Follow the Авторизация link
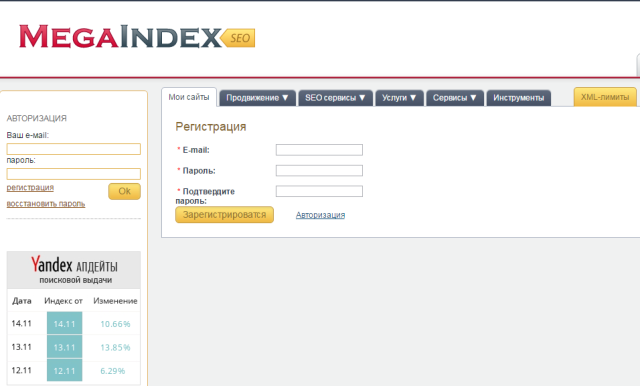The image size is (640, 386). 320,215
